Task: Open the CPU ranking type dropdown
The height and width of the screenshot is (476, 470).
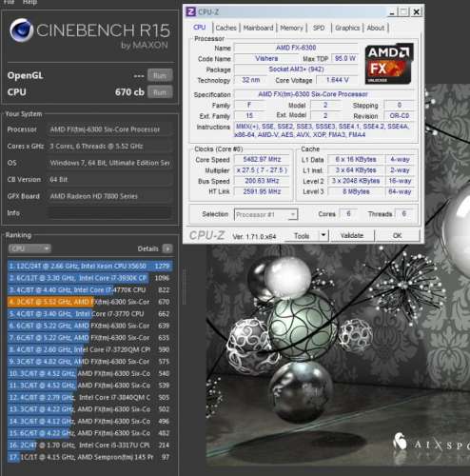Action: point(29,248)
